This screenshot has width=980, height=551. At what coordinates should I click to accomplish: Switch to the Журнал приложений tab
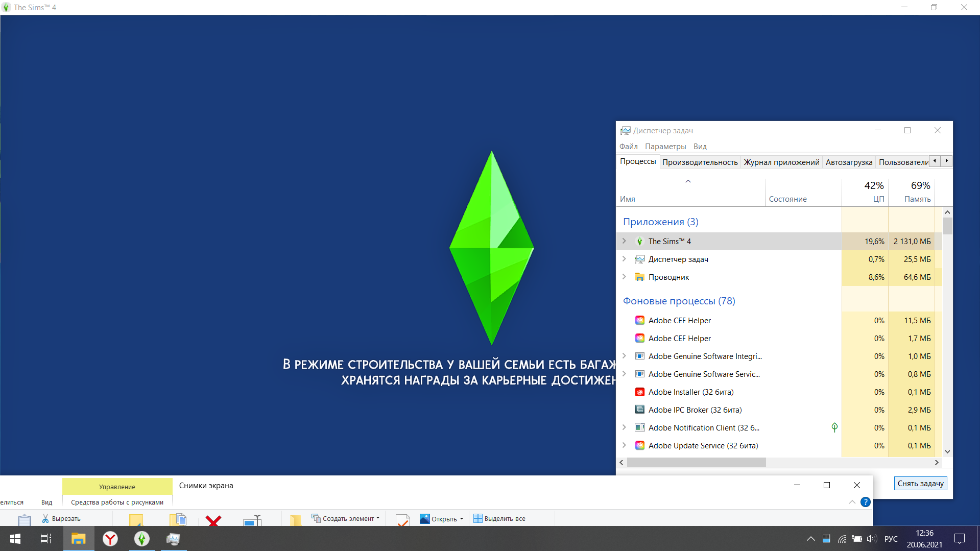(x=781, y=162)
